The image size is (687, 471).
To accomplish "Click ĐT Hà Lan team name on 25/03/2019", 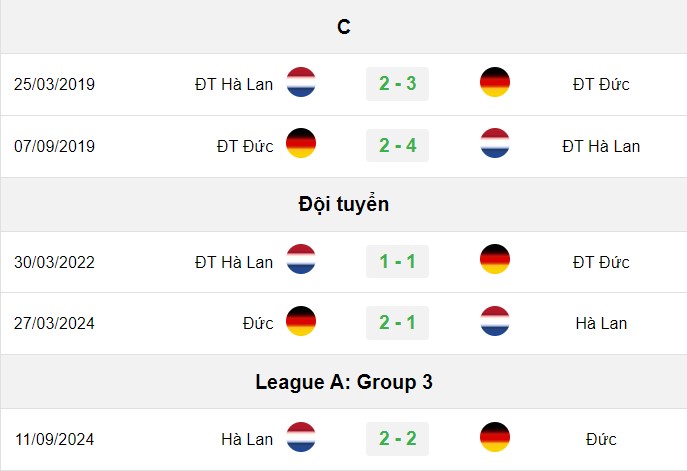I will point(234,84).
